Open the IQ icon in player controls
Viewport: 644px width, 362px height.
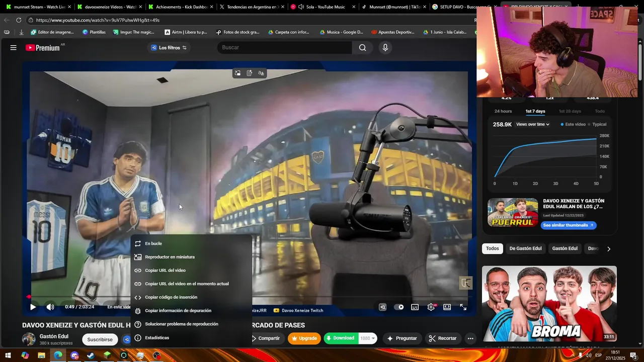pyautogui.click(x=383, y=307)
